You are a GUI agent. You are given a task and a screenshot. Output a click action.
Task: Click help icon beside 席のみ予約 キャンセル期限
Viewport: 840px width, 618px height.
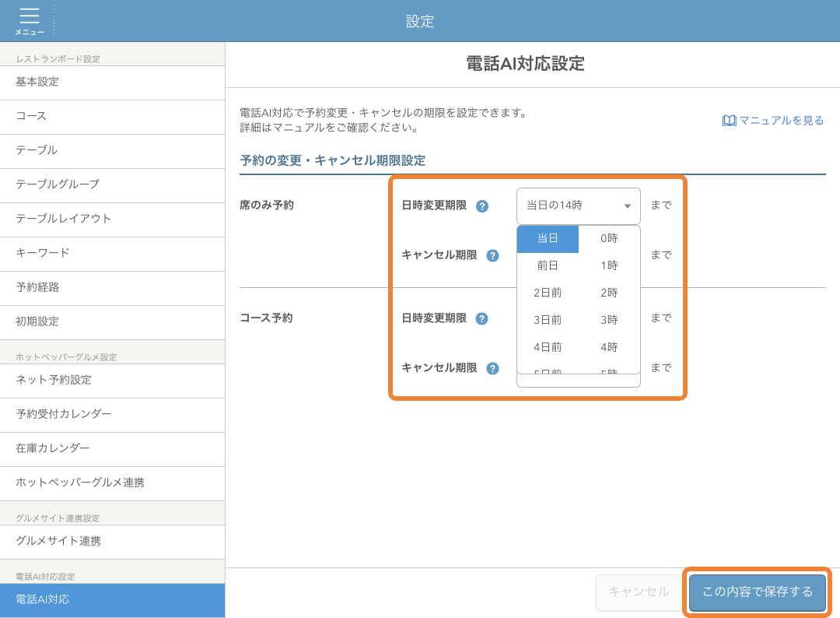click(x=493, y=255)
